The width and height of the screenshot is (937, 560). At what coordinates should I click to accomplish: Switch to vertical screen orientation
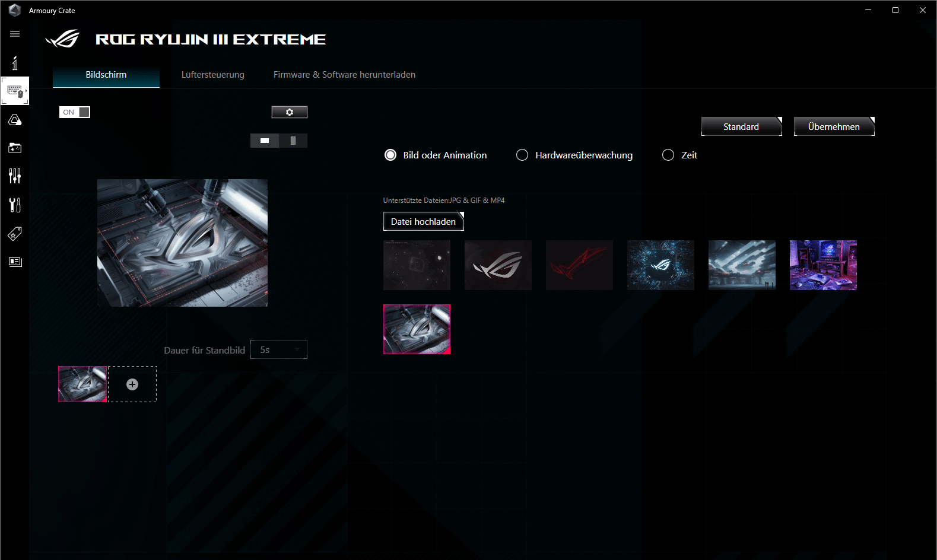[x=293, y=141]
